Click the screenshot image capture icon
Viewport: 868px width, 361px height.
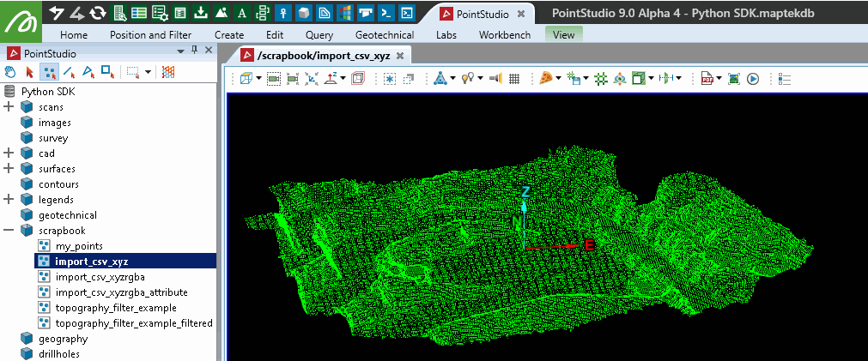[x=733, y=78]
